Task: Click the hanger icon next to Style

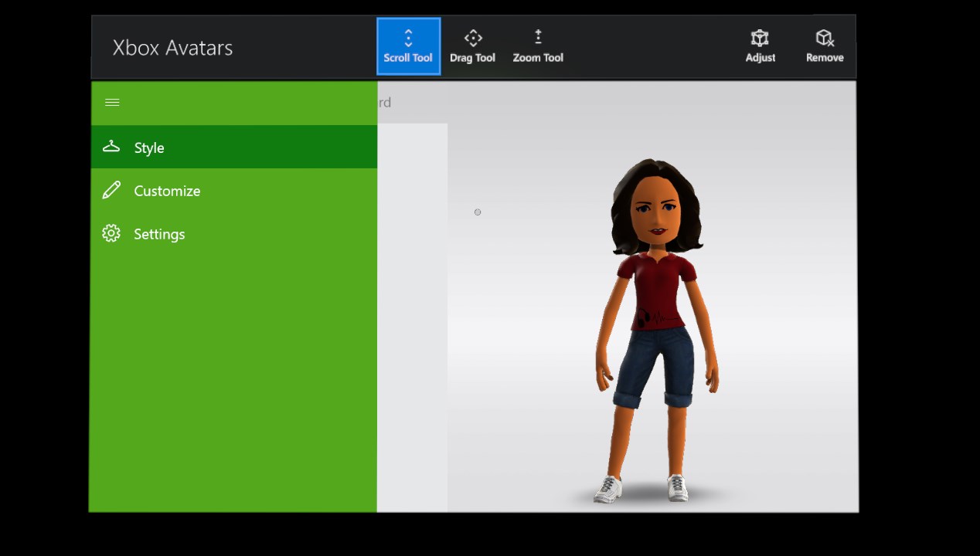Action: [x=111, y=146]
